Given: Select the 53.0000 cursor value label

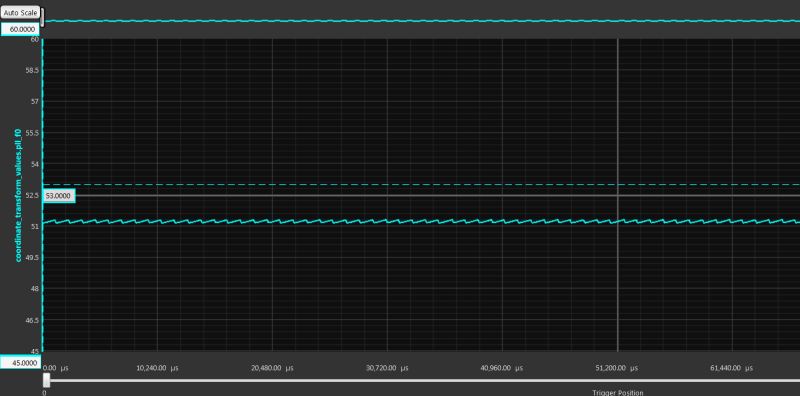Looking at the screenshot, I should [60, 195].
